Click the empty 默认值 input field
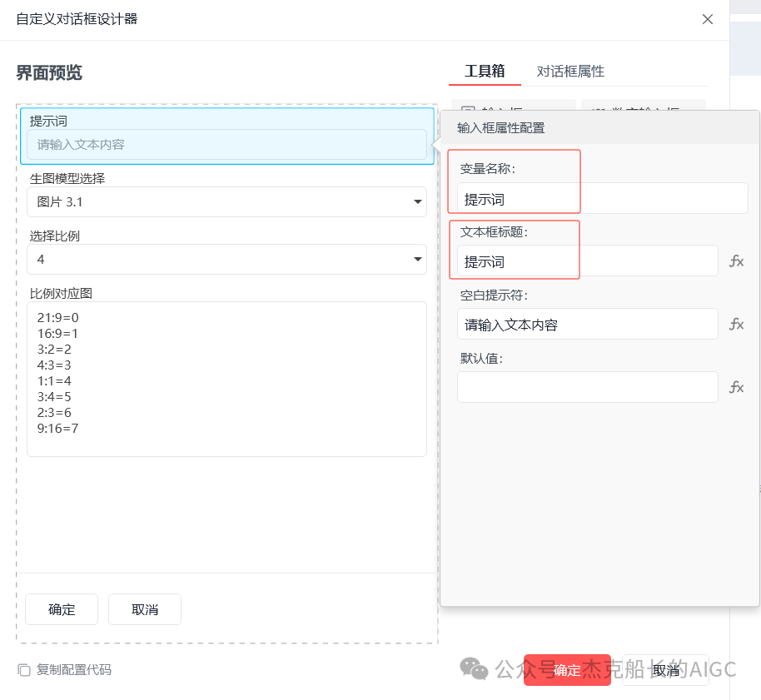 tap(587, 387)
